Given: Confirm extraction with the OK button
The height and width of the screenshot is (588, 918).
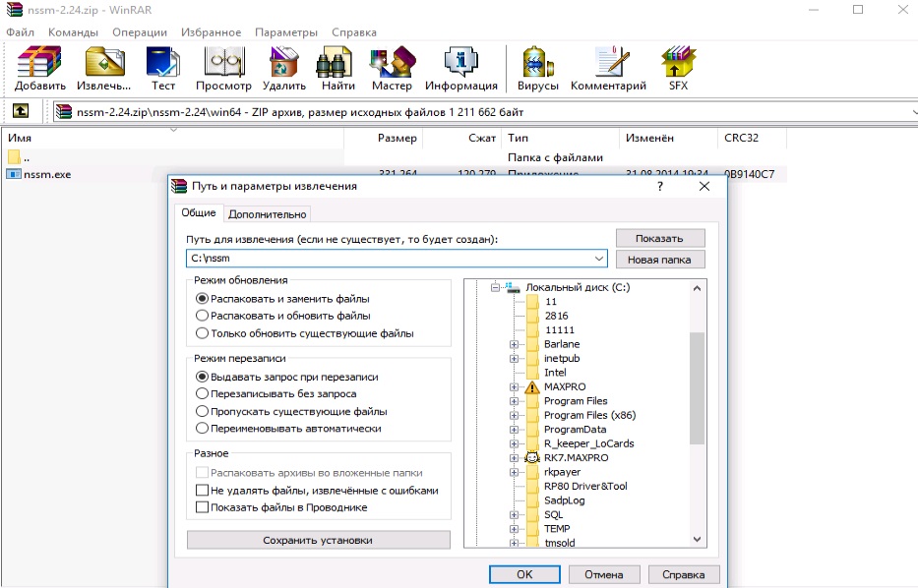Looking at the screenshot, I should (x=524, y=574).
